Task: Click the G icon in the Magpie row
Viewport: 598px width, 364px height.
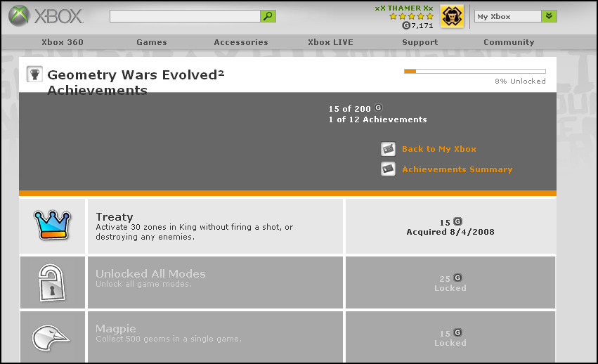Action: 457,332
